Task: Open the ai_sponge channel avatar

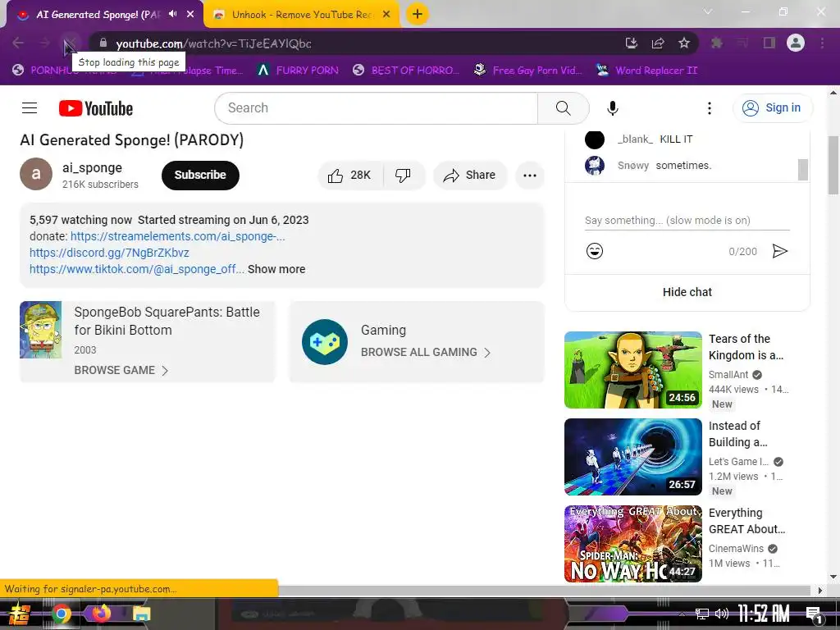Action: coord(36,174)
